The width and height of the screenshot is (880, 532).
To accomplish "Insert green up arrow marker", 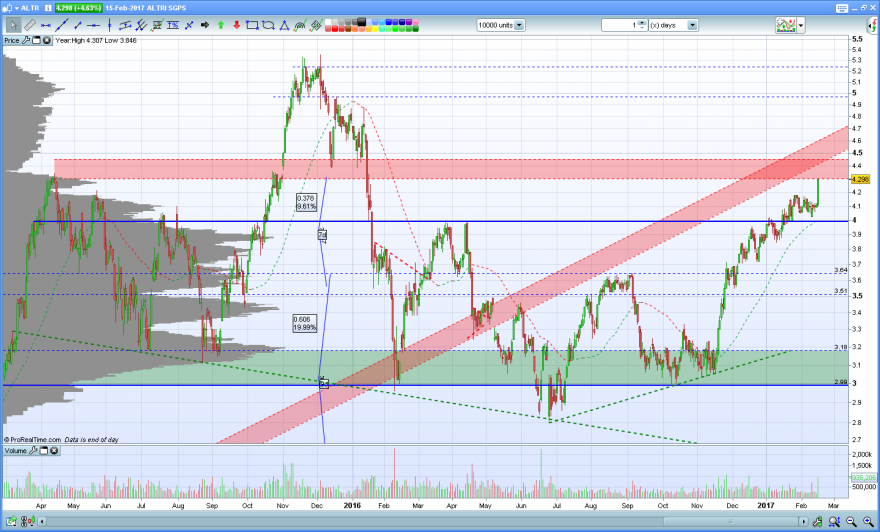I will click(x=221, y=25).
